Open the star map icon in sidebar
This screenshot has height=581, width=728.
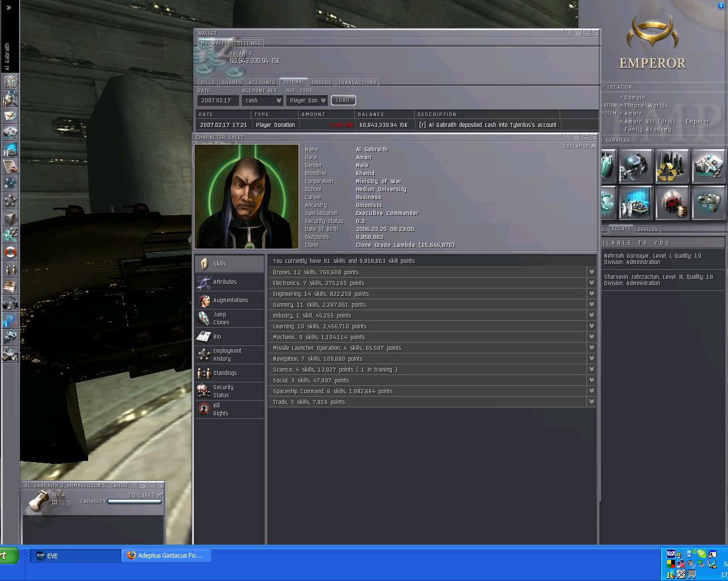click(10, 184)
